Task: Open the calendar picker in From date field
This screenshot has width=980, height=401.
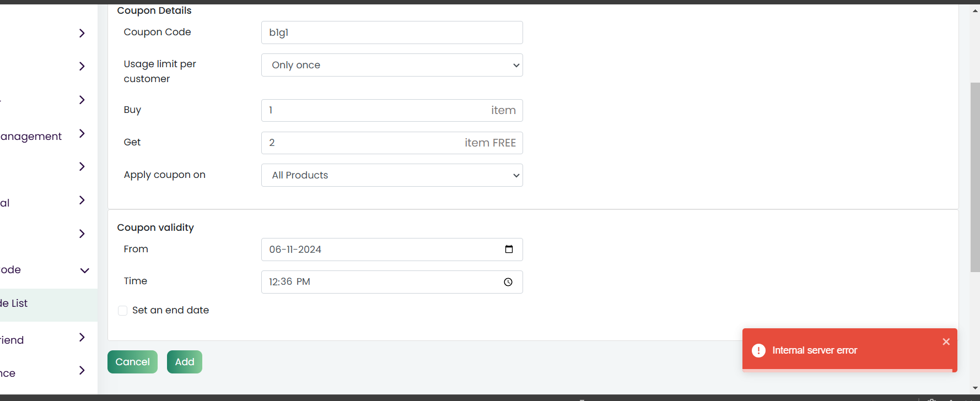Action: pos(509,250)
